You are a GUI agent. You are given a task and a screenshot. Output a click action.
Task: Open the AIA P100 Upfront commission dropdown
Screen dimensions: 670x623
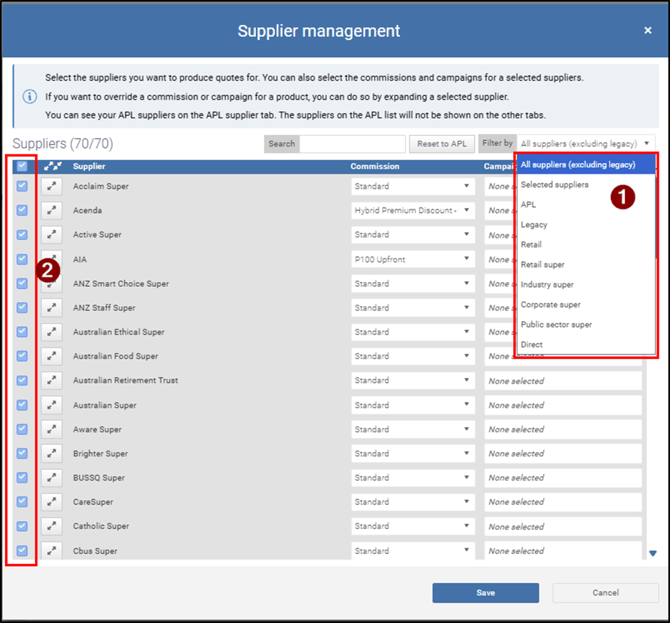(412, 259)
